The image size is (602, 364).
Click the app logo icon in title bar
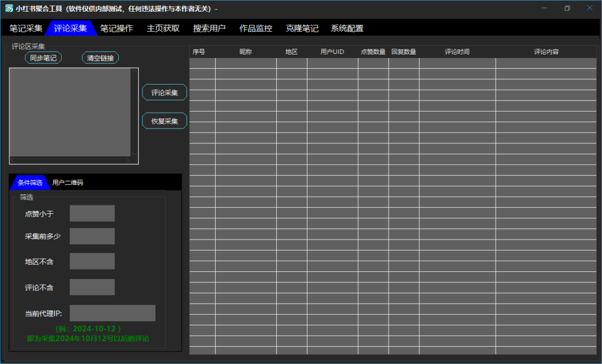[8, 8]
